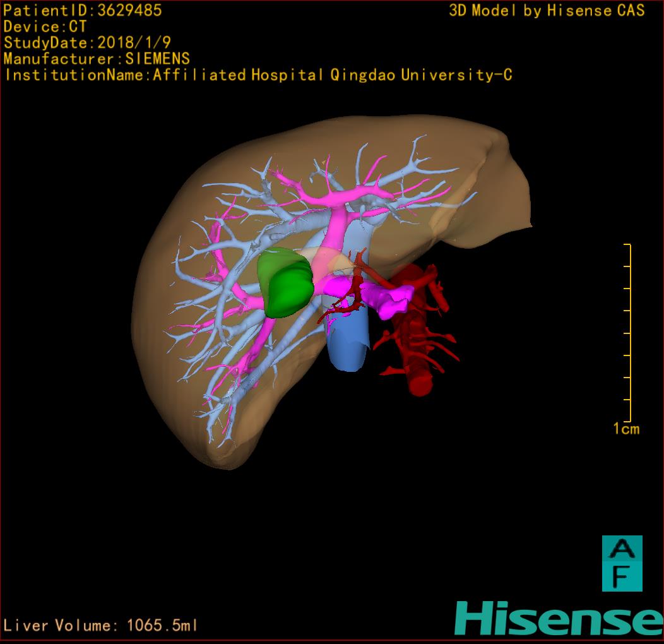Click the InstitutionName Affiliated Hospital Qingdao University text
Viewport: 664px width, 644px height.
pos(258,75)
